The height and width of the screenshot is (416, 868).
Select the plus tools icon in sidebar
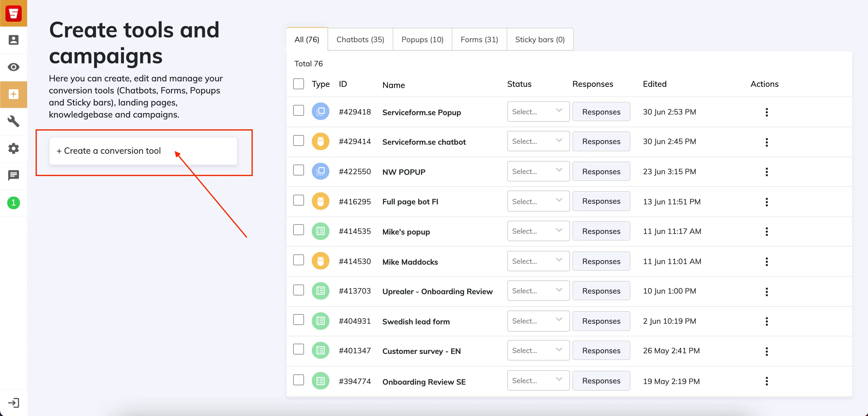click(x=14, y=94)
